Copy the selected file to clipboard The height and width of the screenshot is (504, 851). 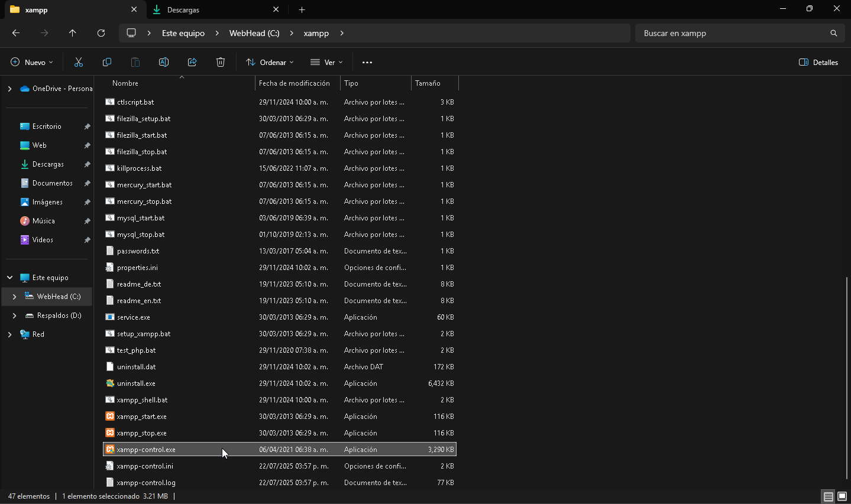(106, 62)
